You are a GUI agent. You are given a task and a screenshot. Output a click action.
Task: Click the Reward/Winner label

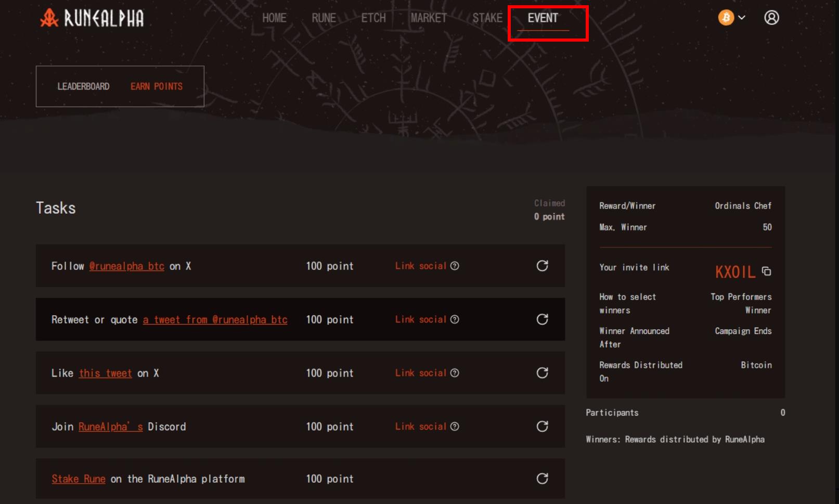coord(627,206)
